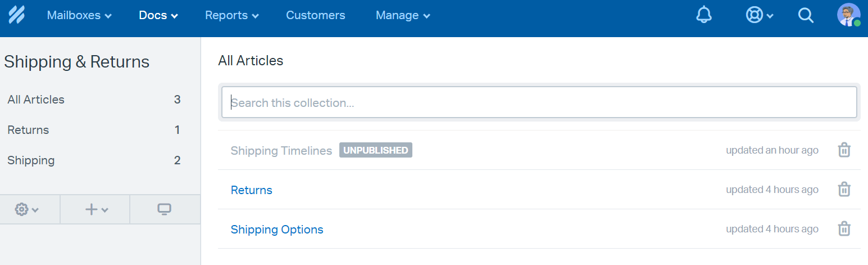Expand the Manage menu
868x265 pixels.
(402, 15)
